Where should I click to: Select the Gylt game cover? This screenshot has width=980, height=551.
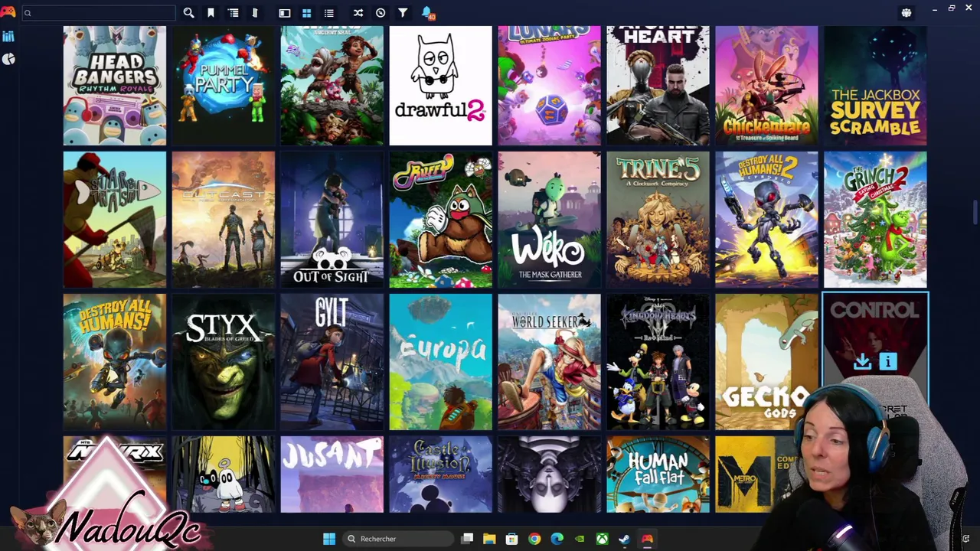pyautogui.click(x=332, y=362)
